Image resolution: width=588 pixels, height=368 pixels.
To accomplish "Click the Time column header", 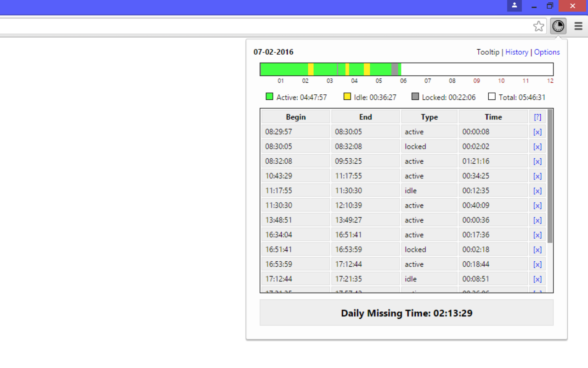I will (x=493, y=117).
